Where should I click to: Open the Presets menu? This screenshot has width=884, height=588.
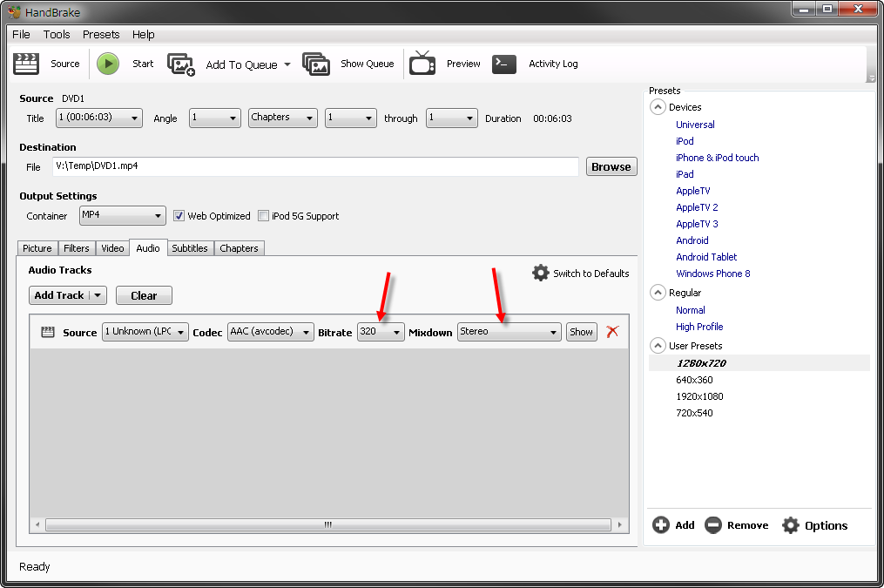[x=101, y=35]
